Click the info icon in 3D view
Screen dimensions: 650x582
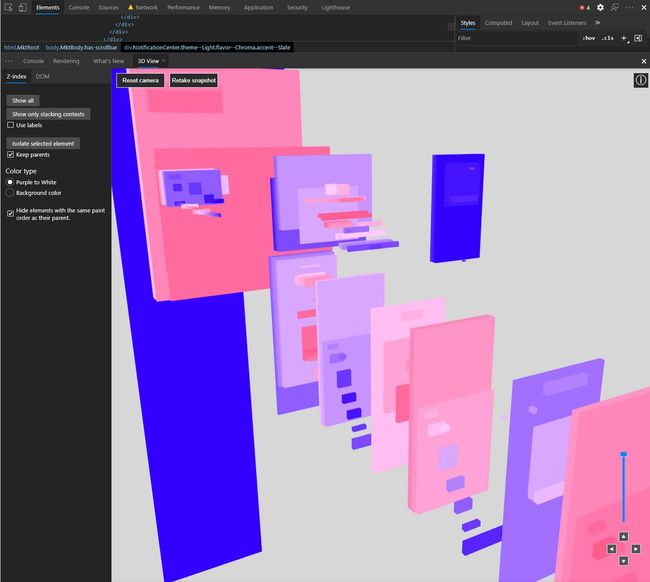(x=641, y=80)
